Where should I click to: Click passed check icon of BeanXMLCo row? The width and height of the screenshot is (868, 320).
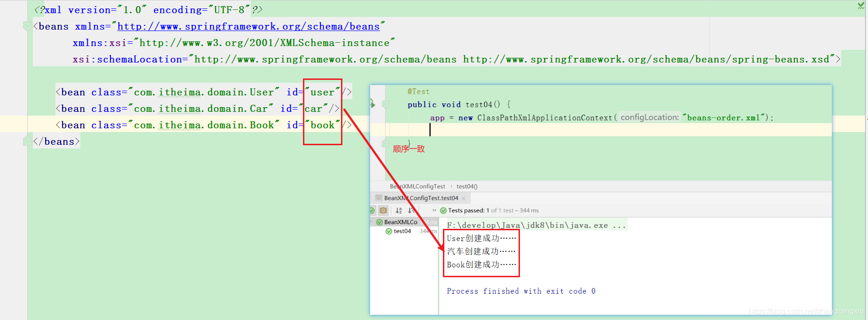[x=380, y=222]
